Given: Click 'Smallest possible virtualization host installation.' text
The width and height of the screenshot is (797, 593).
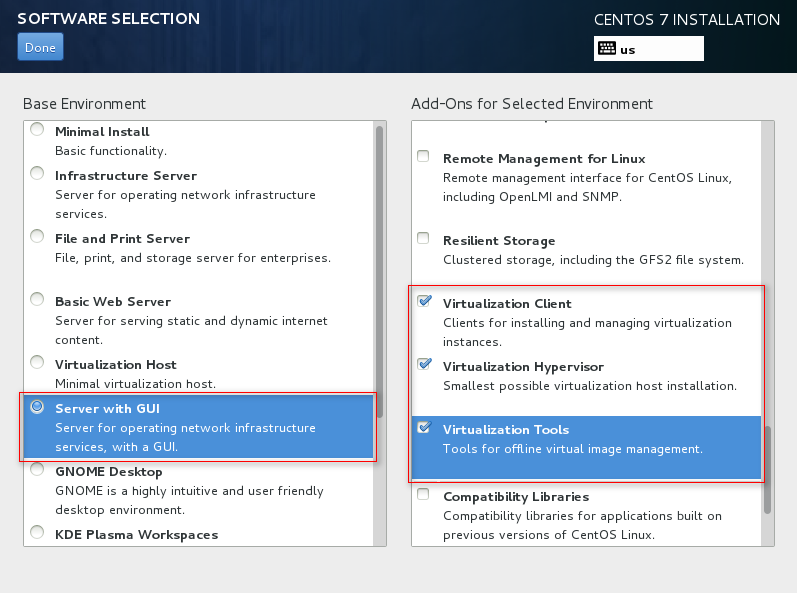Looking at the screenshot, I should (590, 386).
